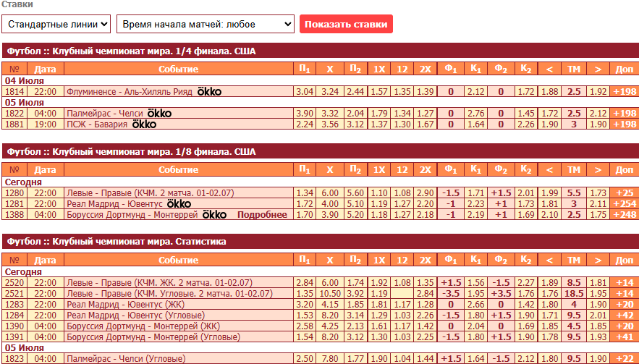Viewport: 639px width, 364px height.
Task: Click П2 odds 1.77 for Палмейрас - Челси (Угловые)
Action: click(x=356, y=359)
